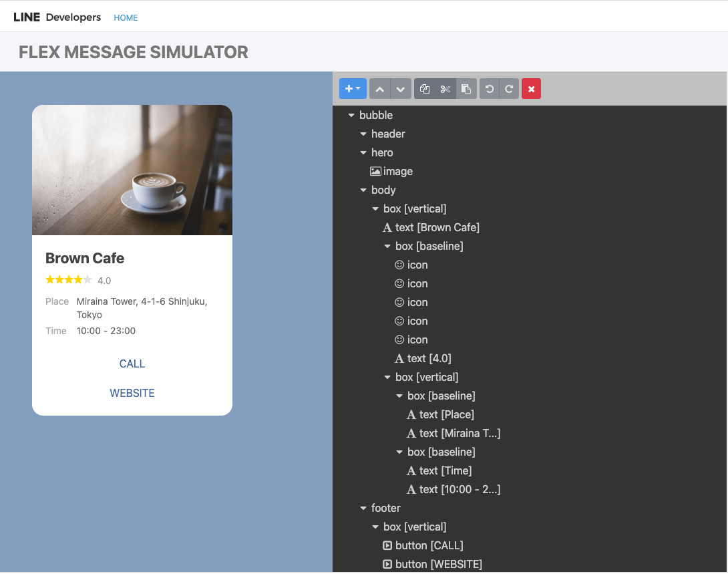Click the redo arrow icon
The image size is (728, 574).
click(x=509, y=89)
